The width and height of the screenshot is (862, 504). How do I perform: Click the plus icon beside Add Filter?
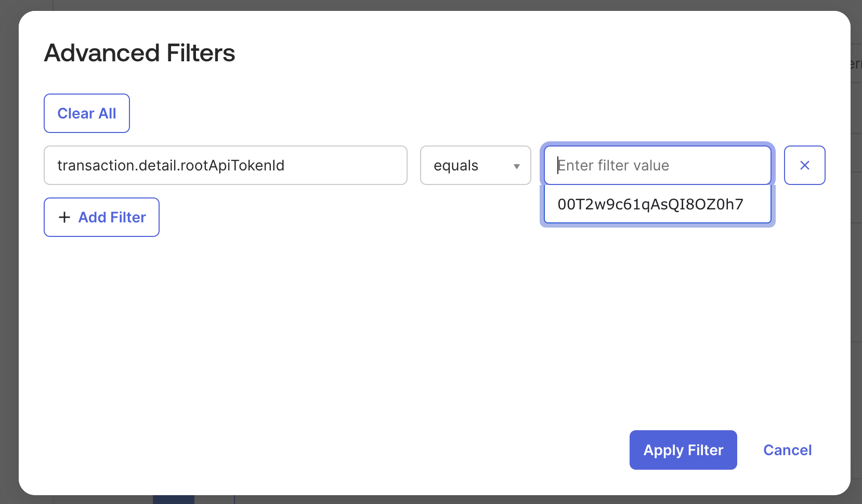point(64,217)
